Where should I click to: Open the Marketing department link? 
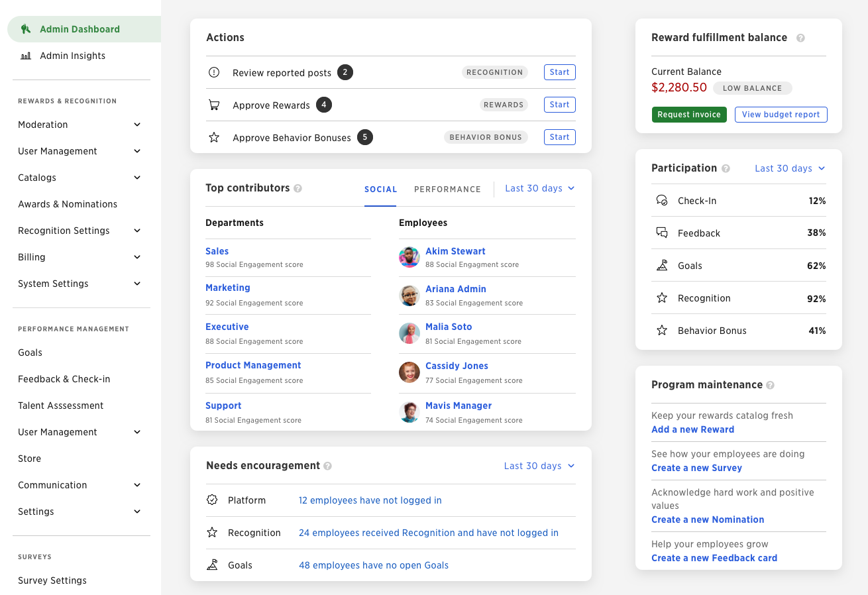pos(228,288)
